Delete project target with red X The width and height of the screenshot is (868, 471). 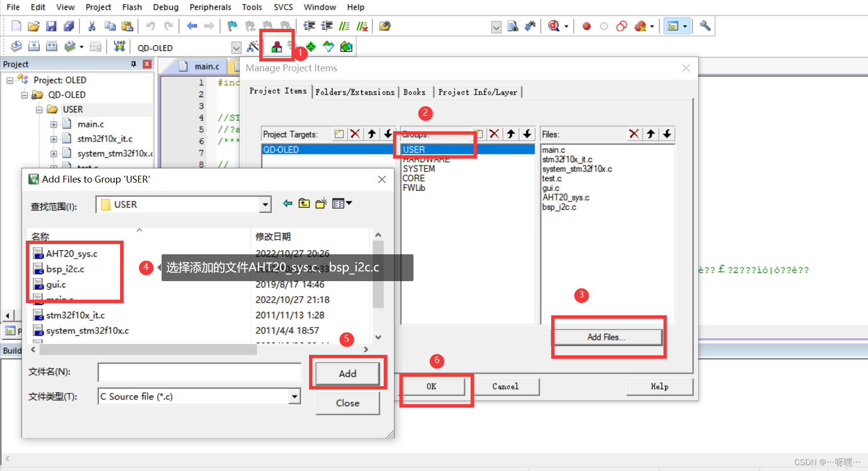point(355,134)
